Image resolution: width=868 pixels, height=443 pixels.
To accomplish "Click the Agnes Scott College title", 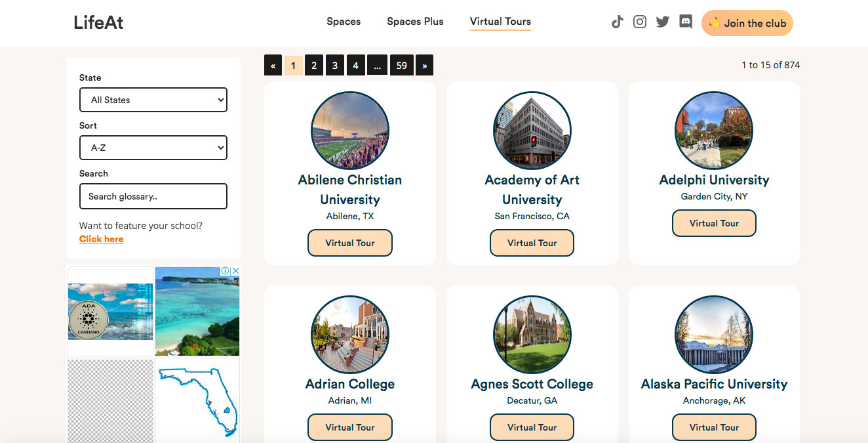I will coord(532,384).
